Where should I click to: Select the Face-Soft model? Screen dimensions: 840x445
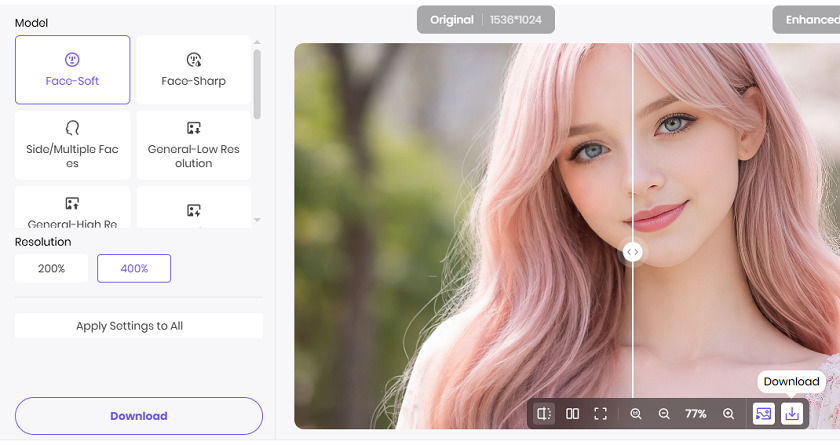click(72, 70)
